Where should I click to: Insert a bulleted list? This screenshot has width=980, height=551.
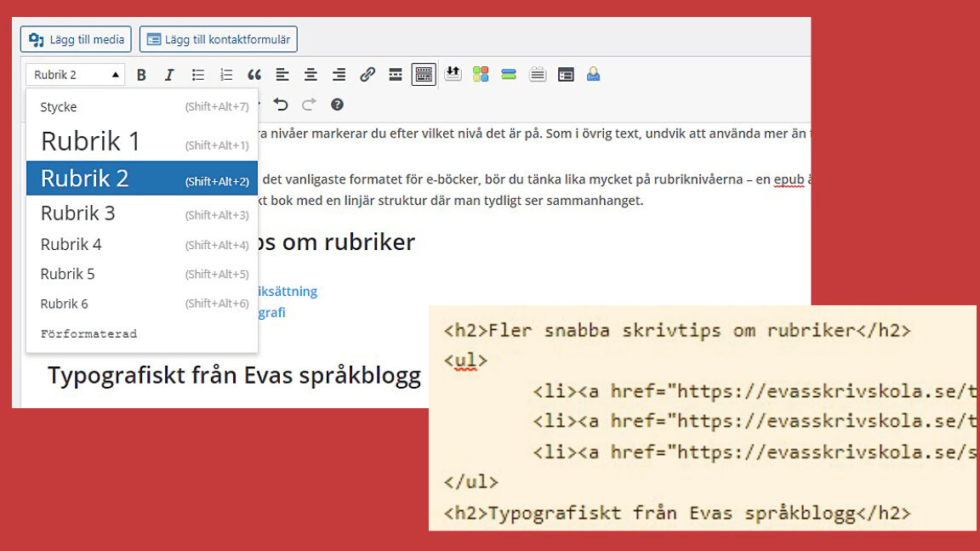click(x=198, y=75)
